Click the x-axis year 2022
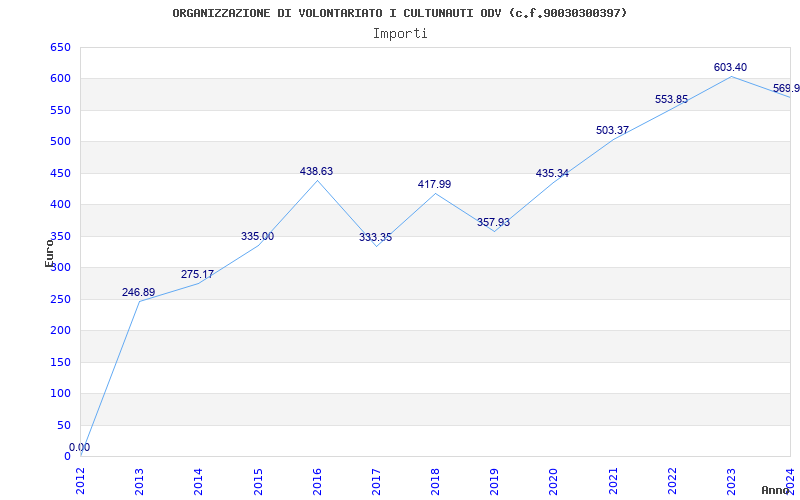800x500 pixels. coord(672,481)
